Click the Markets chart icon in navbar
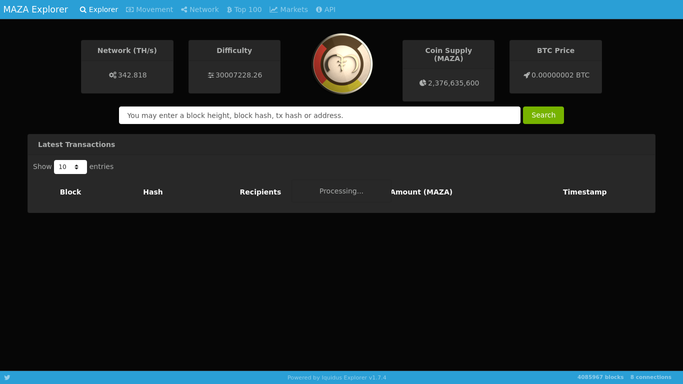 pos(273,10)
